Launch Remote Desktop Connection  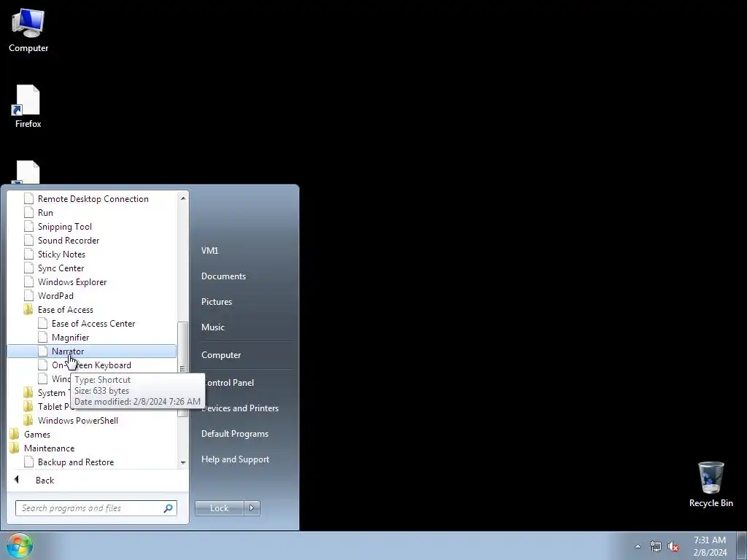pyautogui.click(x=93, y=198)
